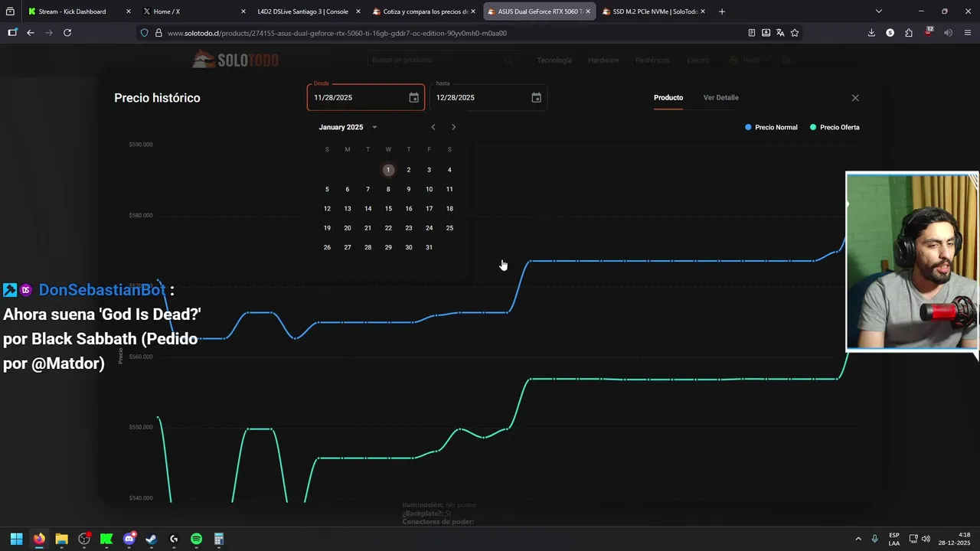Open the Hardware menu
The height and width of the screenshot is (551, 980).
pos(603,60)
